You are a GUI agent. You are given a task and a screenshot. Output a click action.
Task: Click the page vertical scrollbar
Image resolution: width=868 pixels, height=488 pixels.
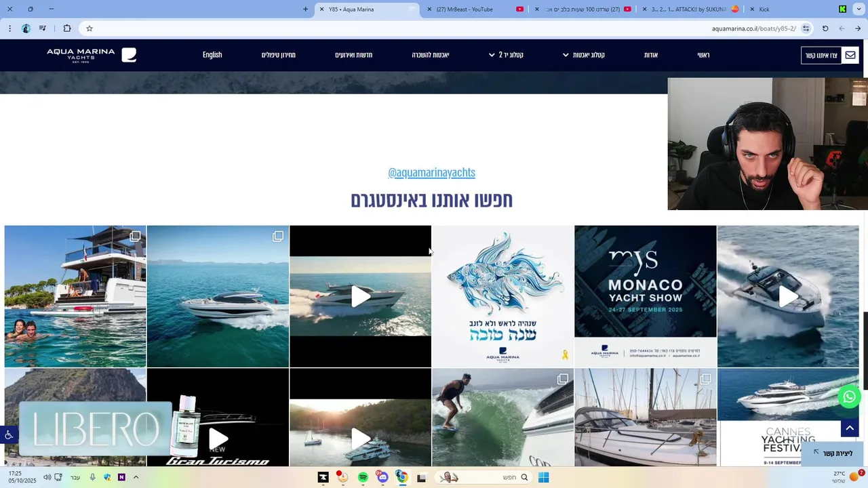865,350
